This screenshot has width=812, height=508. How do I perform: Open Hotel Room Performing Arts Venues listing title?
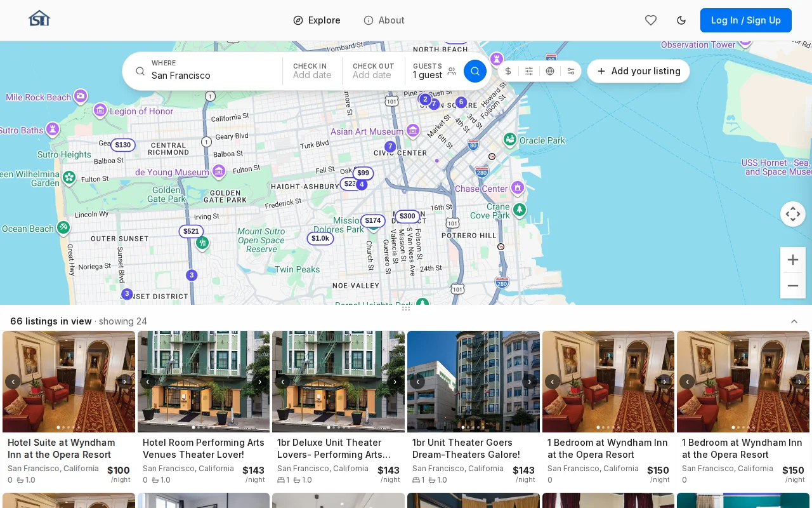[204, 448]
